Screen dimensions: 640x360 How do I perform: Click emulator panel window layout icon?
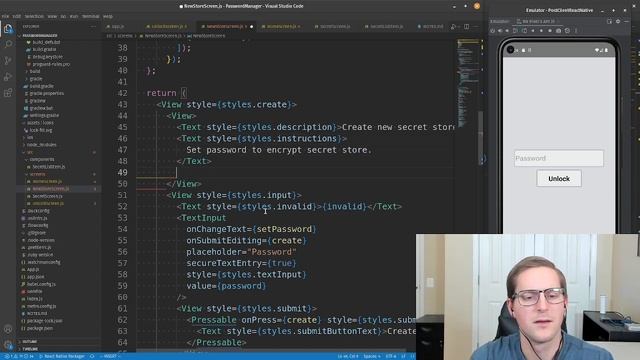tap(609, 21)
